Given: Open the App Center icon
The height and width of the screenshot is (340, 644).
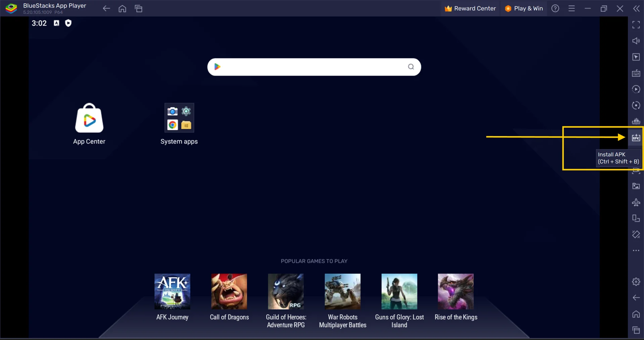Looking at the screenshot, I should (89, 118).
